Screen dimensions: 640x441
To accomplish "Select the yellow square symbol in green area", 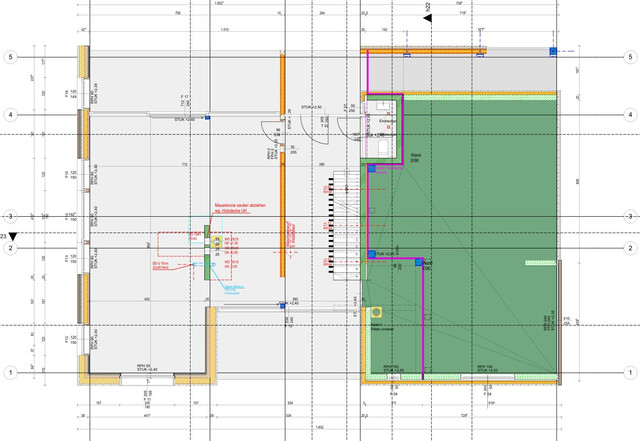I will click(x=375, y=309).
